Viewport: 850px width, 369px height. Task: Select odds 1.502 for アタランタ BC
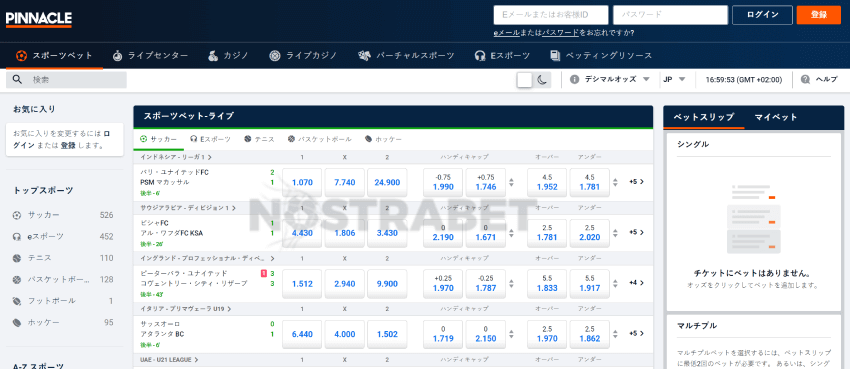387,334
